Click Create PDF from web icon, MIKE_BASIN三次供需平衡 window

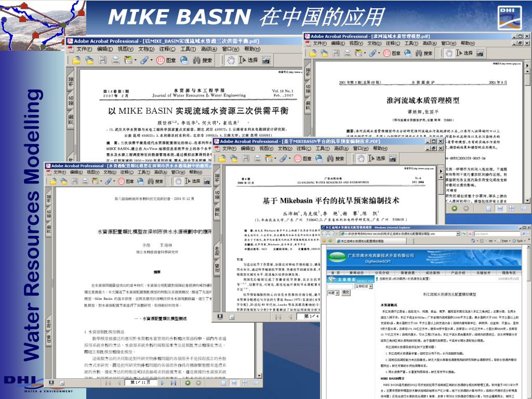tap(89, 60)
